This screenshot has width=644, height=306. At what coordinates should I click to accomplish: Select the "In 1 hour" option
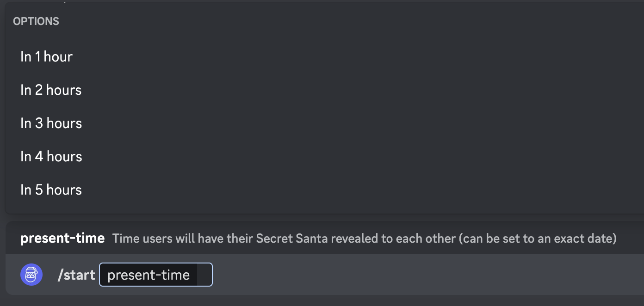point(46,56)
